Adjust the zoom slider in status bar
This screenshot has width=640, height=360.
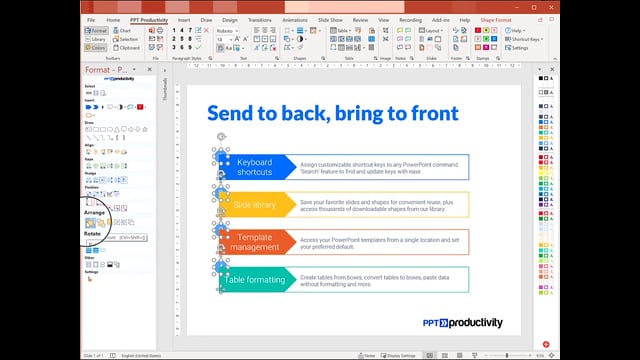(507, 356)
